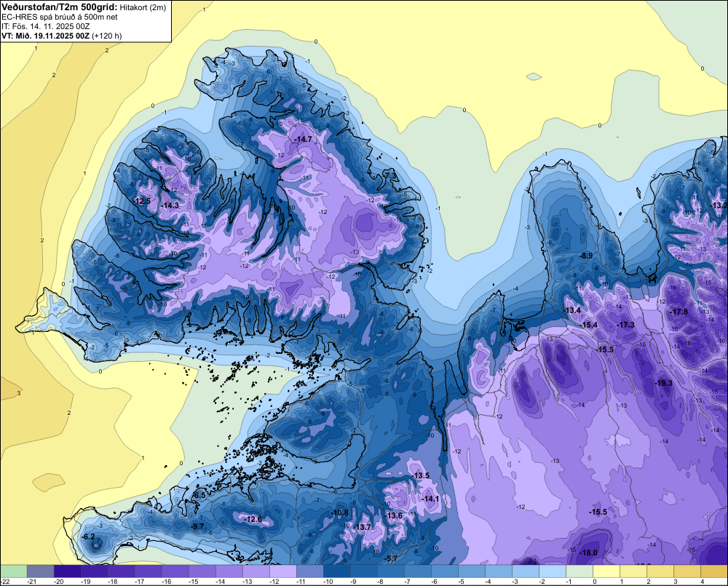The height and width of the screenshot is (586, 728).
Task: Pick the legend swatch labeled -20
Action: pos(67,571)
